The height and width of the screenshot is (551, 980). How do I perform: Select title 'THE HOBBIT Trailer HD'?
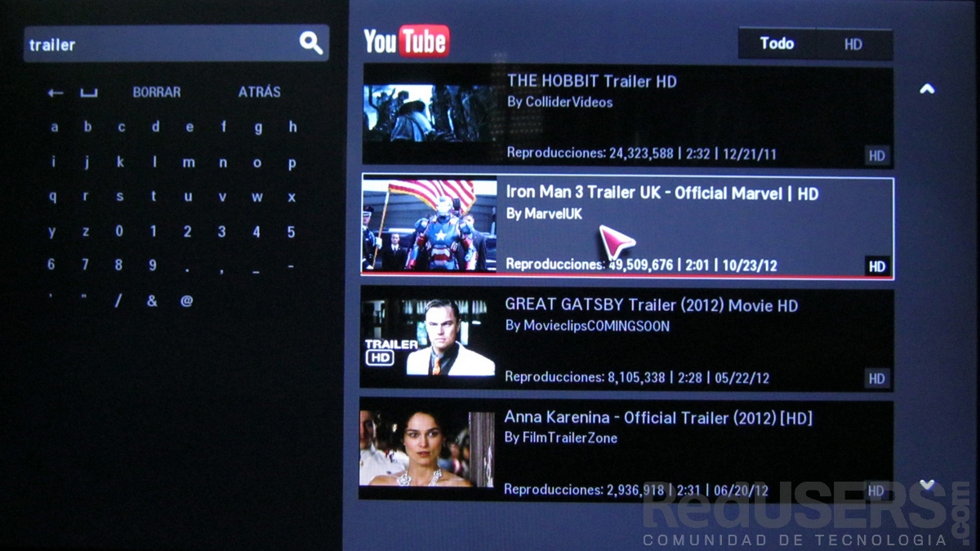(x=592, y=82)
